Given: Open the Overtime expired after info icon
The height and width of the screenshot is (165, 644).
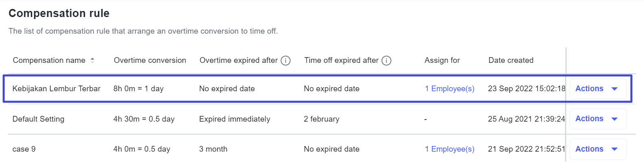Looking at the screenshot, I should click(x=286, y=61).
